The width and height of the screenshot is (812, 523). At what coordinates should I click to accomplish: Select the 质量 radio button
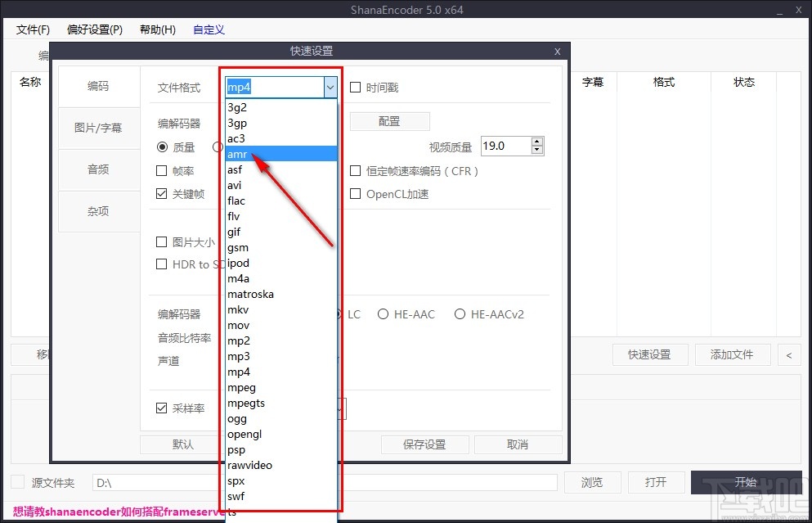coord(162,147)
